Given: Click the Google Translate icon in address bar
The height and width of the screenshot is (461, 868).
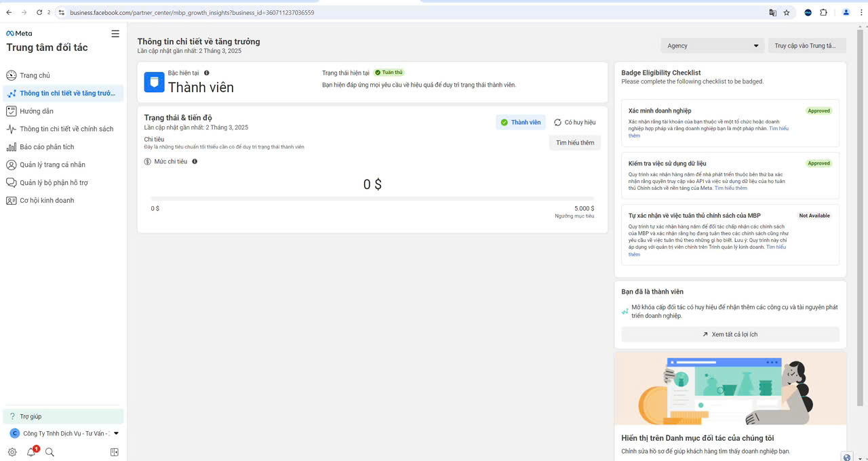Looking at the screenshot, I should coord(772,12).
